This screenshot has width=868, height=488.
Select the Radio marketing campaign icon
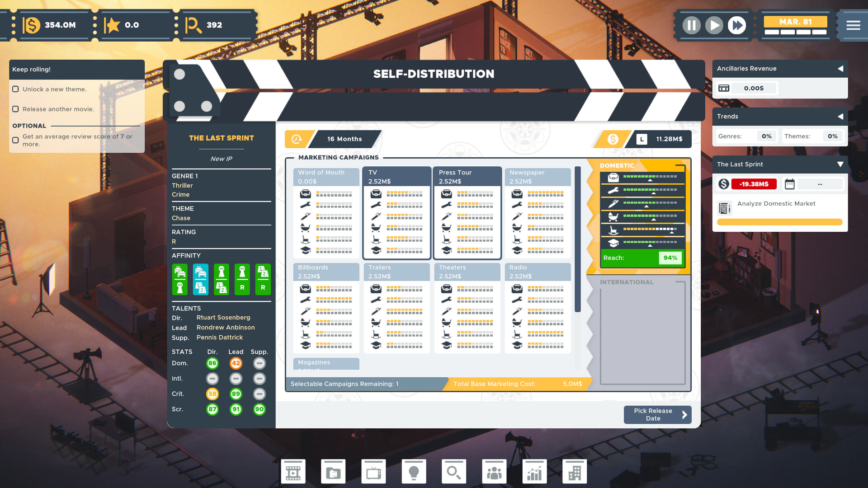click(x=536, y=271)
